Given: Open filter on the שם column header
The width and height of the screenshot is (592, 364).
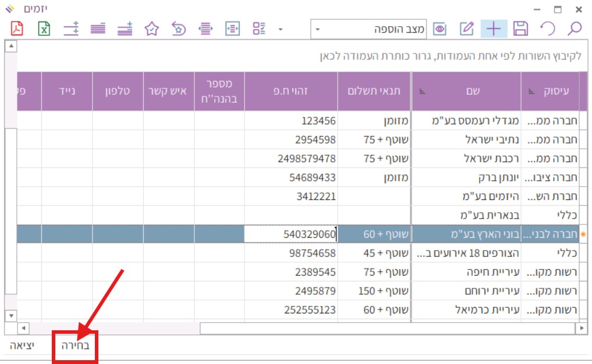Looking at the screenshot, I should click(423, 91).
